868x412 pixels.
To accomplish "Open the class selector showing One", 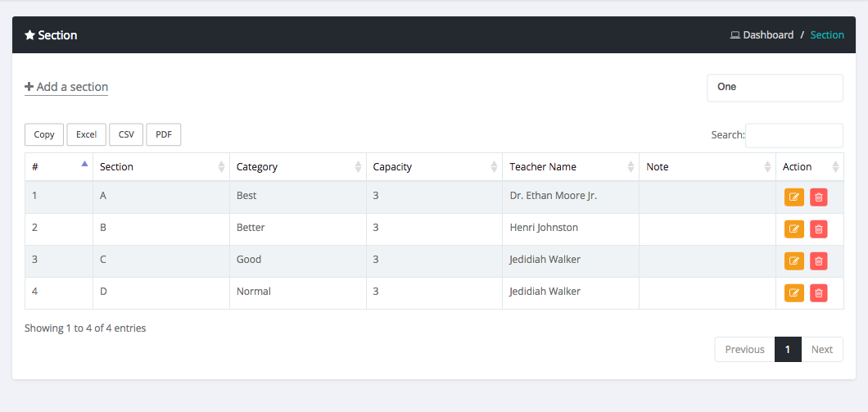I will [775, 88].
